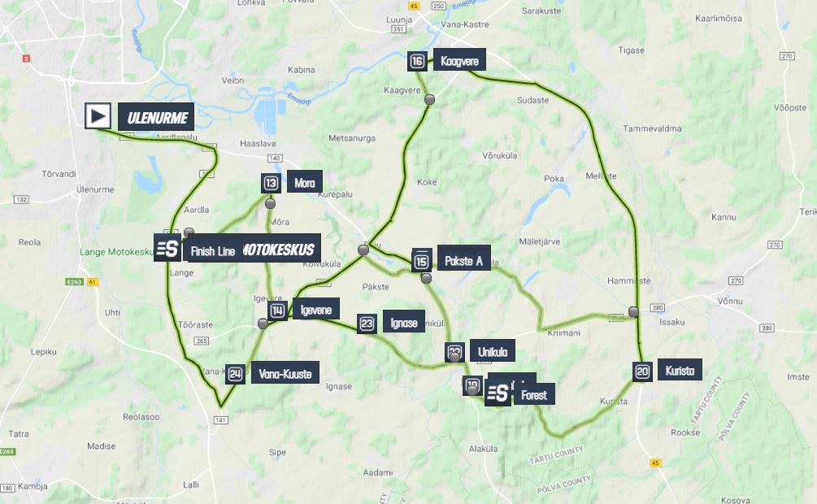Click the Finish Line label
The image size is (817, 504).
pos(213,250)
